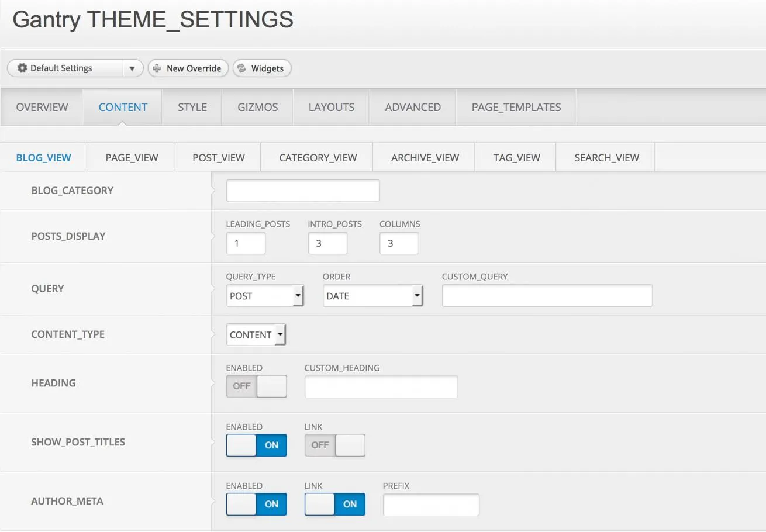
Task: Focus the BLOG_CATEGORY input field
Action: [x=303, y=191]
